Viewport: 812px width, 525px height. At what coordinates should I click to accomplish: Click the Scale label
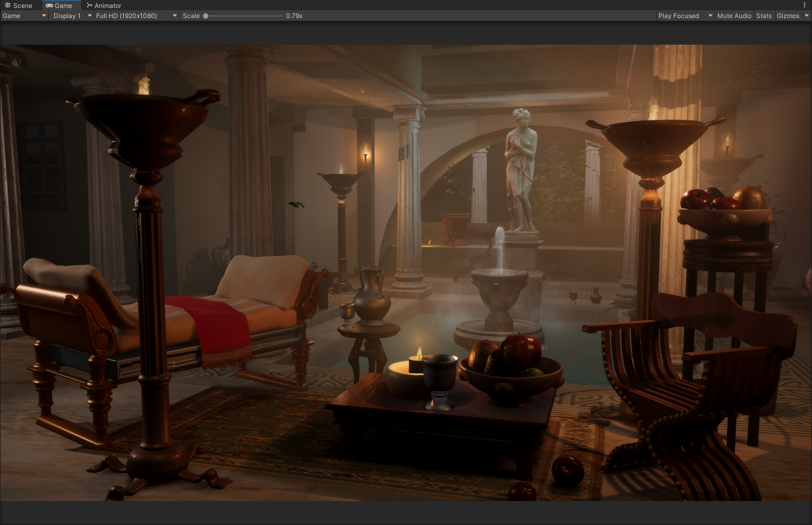[191, 16]
